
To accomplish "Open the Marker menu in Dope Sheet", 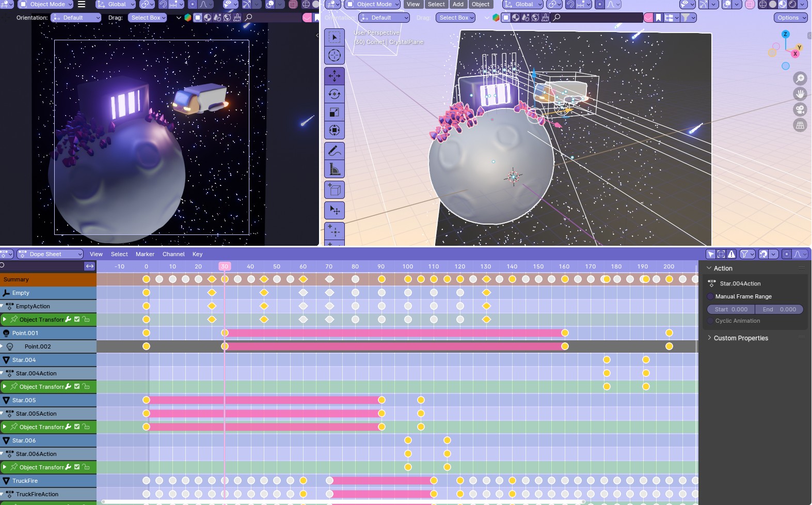I will click(145, 254).
